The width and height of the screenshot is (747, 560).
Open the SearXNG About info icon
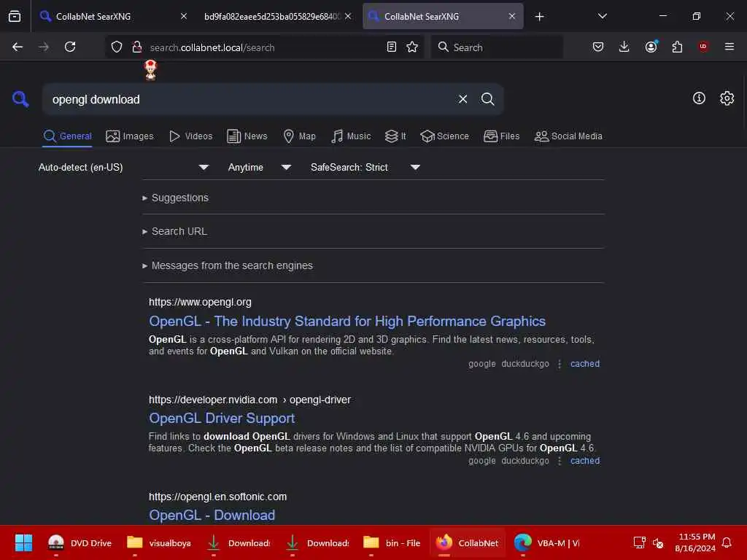pos(699,98)
